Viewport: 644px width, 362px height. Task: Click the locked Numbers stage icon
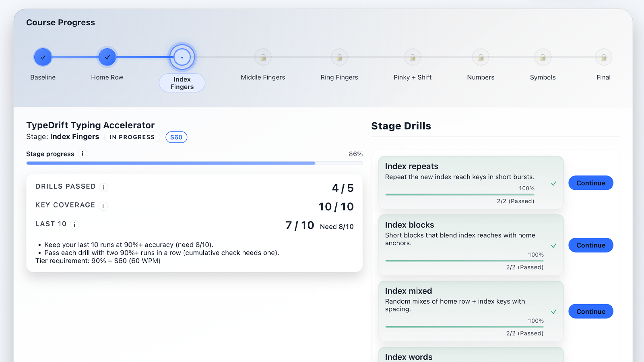tap(481, 57)
